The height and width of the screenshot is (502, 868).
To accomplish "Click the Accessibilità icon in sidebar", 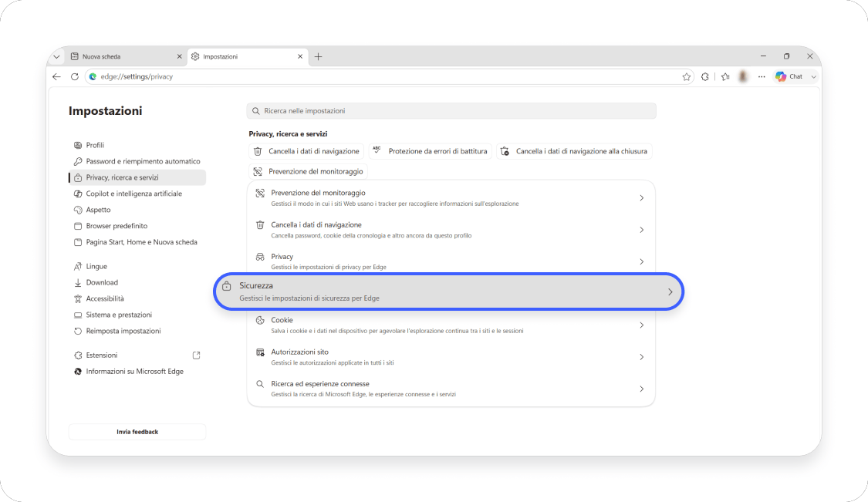I will (x=77, y=299).
